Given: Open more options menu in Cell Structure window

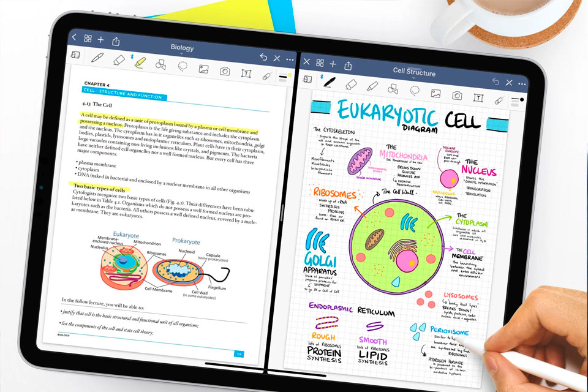Looking at the screenshot, I should pos(522,83).
